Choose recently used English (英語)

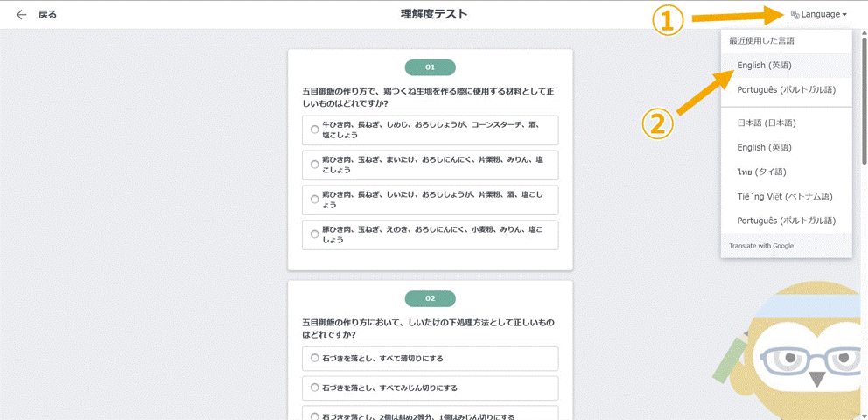tap(786, 66)
